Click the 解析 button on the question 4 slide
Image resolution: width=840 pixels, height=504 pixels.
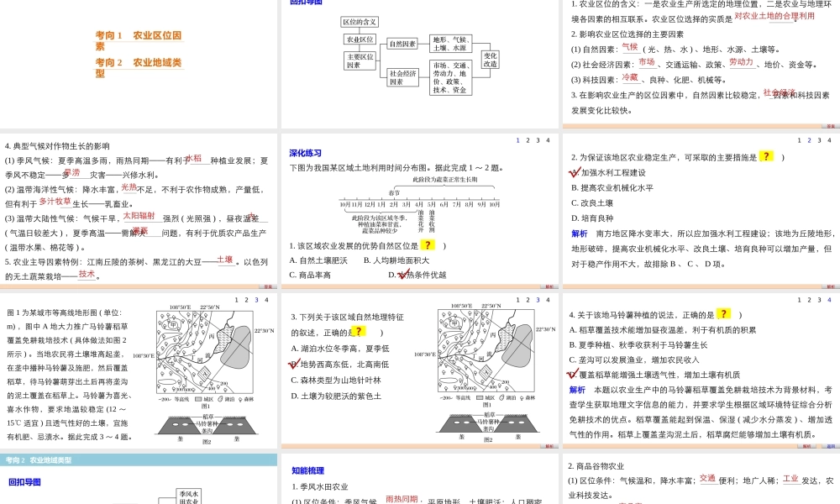(806, 445)
